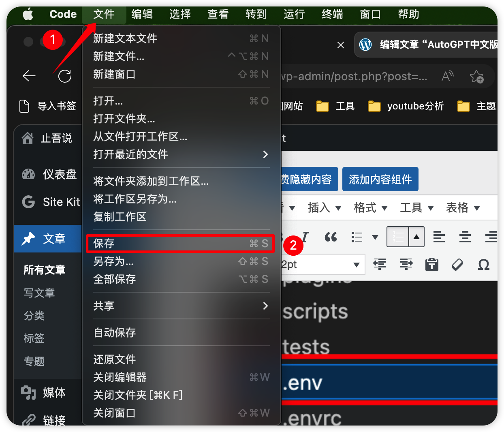Open the 终端 menu in menu bar

pos(332,14)
